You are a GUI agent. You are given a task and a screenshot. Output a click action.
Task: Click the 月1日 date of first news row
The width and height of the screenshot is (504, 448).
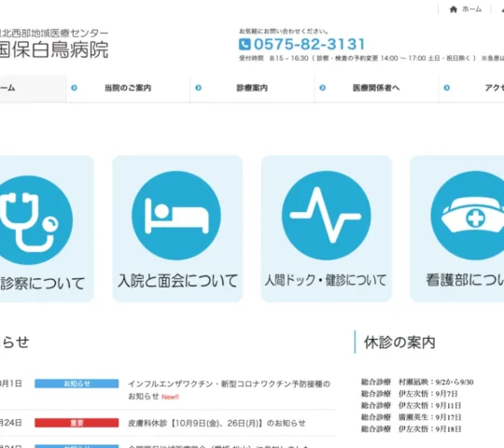click(10, 384)
